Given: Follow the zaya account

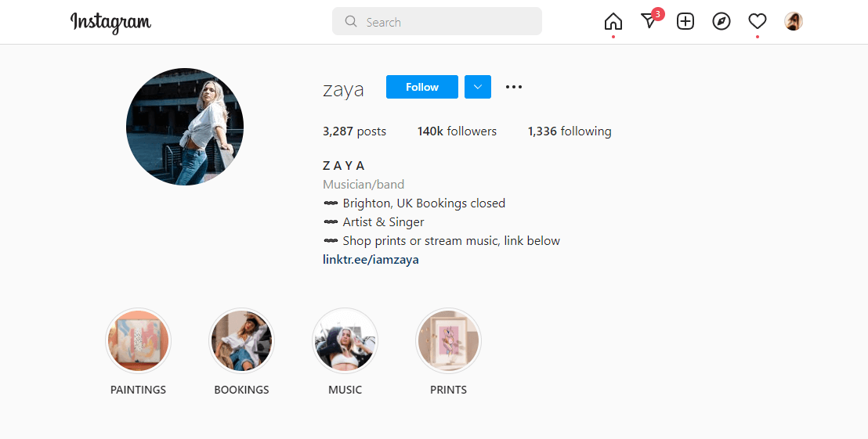Looking at the screenshot, I should [x=421, y=87].
